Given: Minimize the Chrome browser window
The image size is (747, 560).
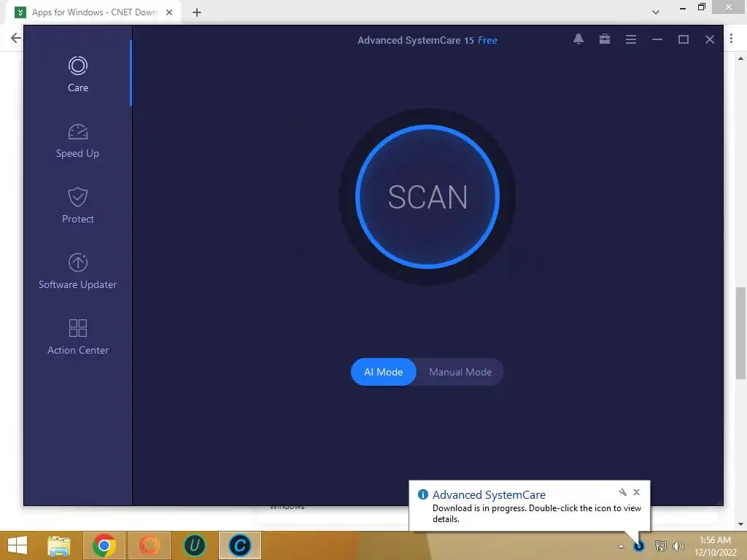Looking at the screenshot, I should tap(683, 7).
